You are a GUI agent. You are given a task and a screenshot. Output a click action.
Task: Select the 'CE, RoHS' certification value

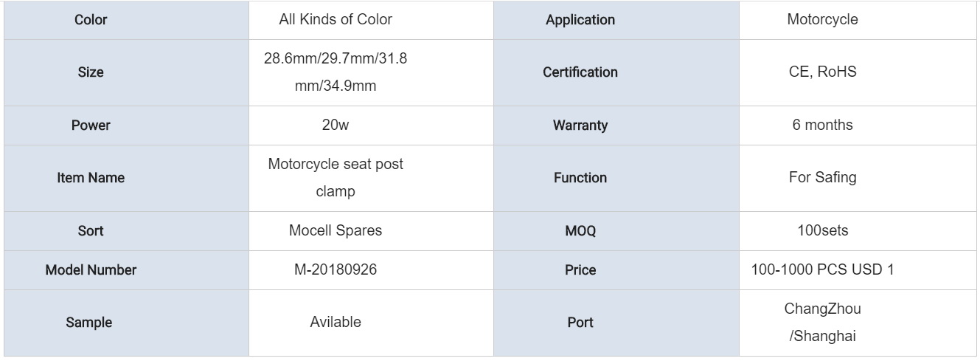pos(822,72)
